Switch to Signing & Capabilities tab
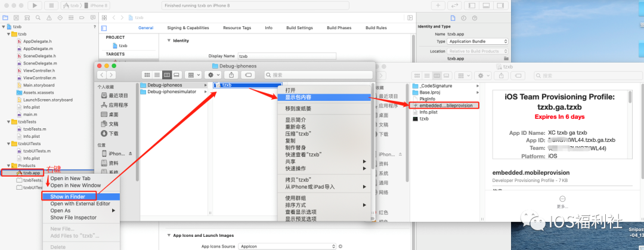The width and height of the screenshot is (644, 250). coord(188,28)
